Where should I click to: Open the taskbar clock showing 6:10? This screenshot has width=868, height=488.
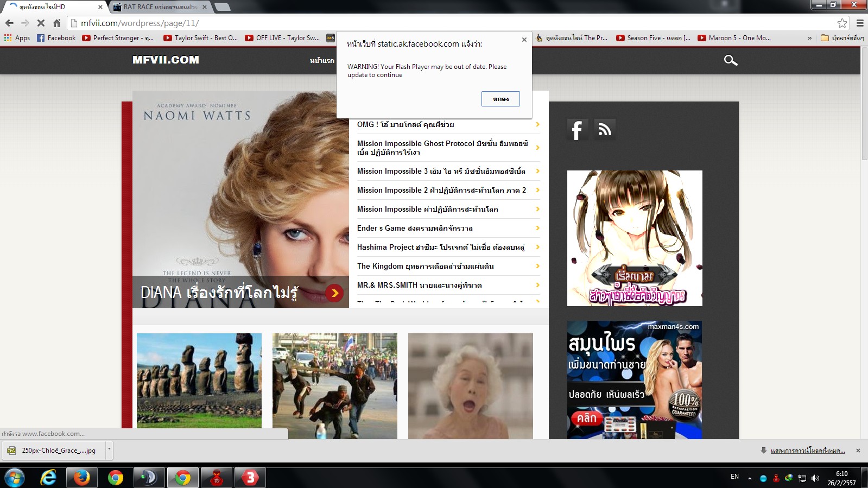click(841, 478)
